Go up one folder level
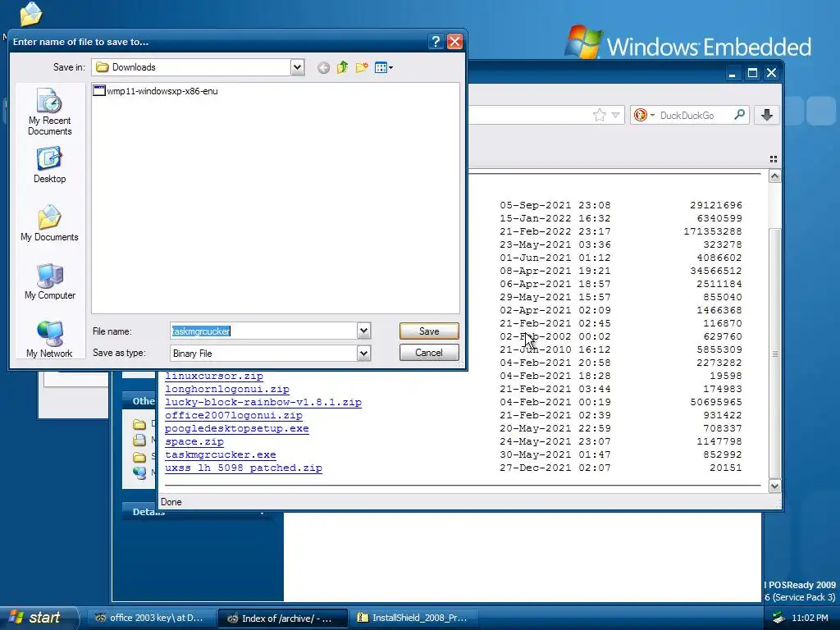 click(x=343, y=67)
